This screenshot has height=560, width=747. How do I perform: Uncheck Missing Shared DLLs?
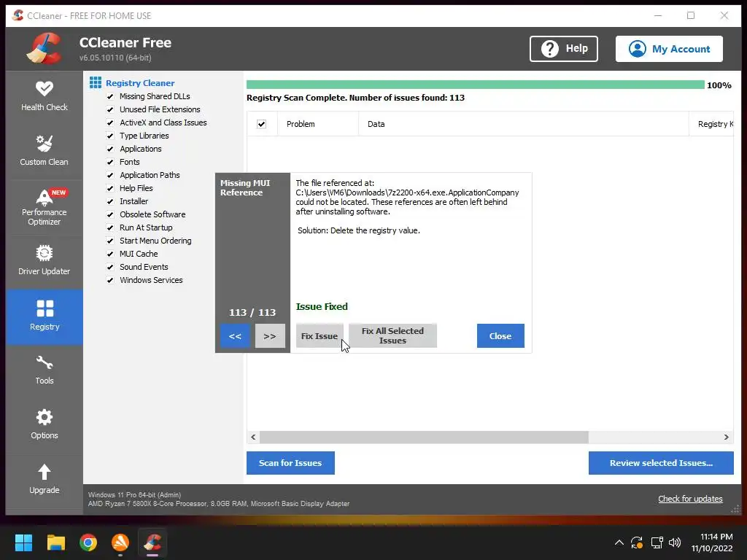point(110,96)
